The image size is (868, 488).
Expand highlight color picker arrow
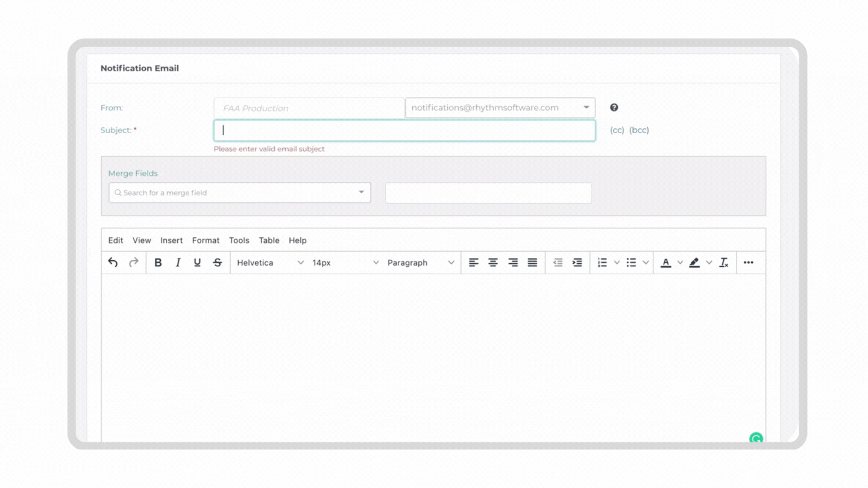pyautogui.click(x=709, y=263)
